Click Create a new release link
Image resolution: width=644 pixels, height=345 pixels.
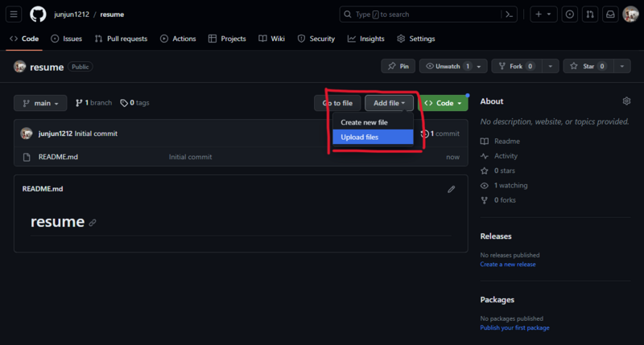(x=508, y=265)
